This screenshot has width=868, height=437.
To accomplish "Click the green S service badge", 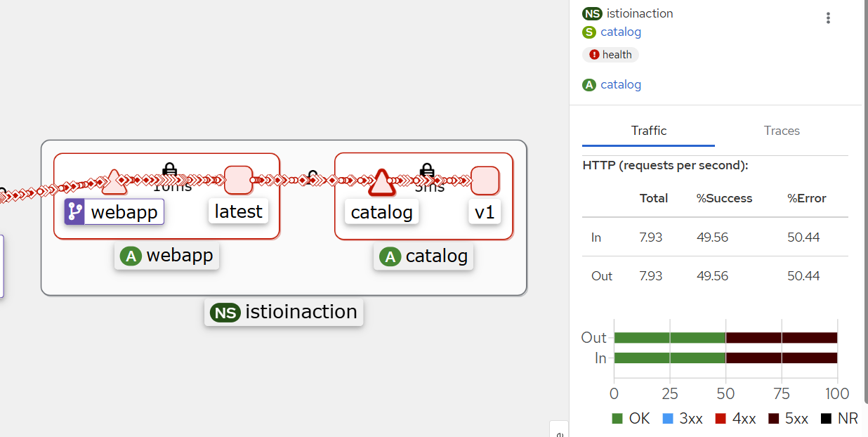I will click(588, 32).
